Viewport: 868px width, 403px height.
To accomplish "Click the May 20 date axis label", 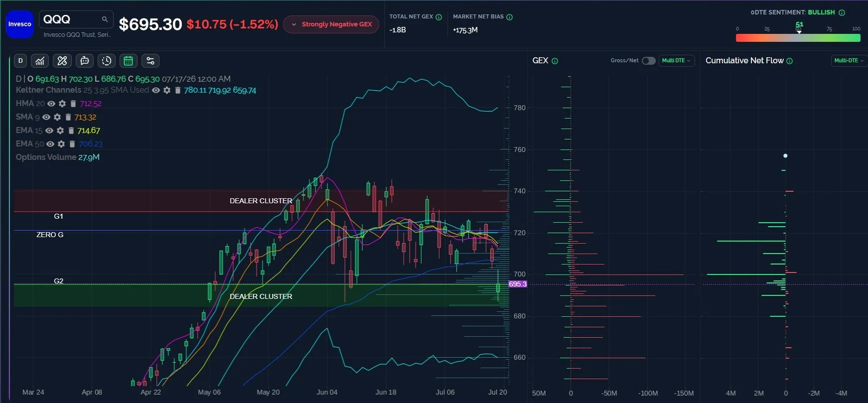I will [268, 392].
